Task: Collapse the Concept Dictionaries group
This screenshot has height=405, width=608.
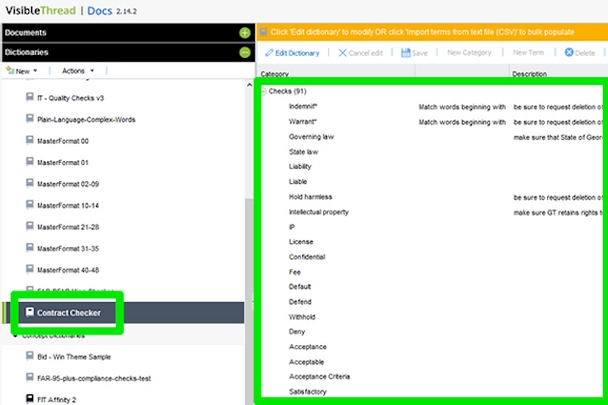Action: tap(15, 335)
